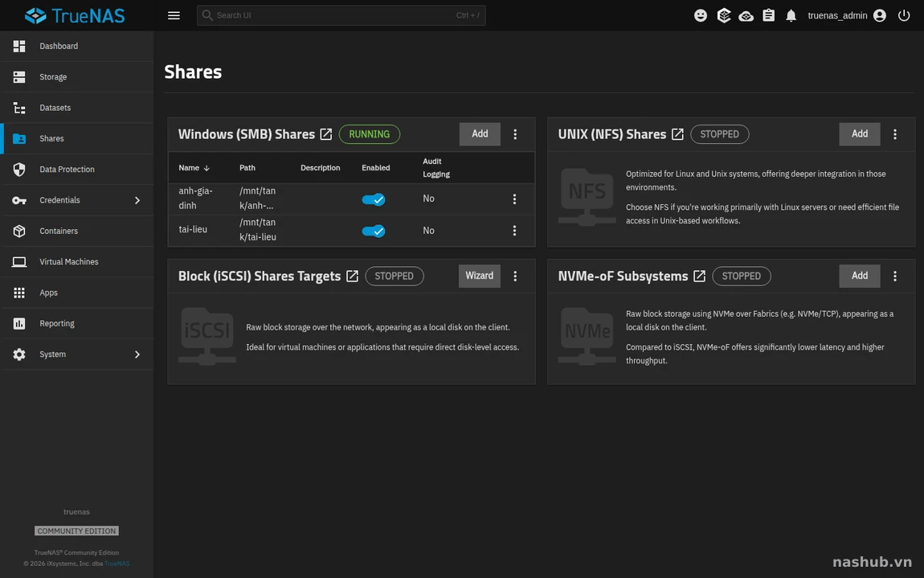Open Windows (SMB) Shares in its own page
The width and height of the screenshot is (924, 578).
coord(326,134)
